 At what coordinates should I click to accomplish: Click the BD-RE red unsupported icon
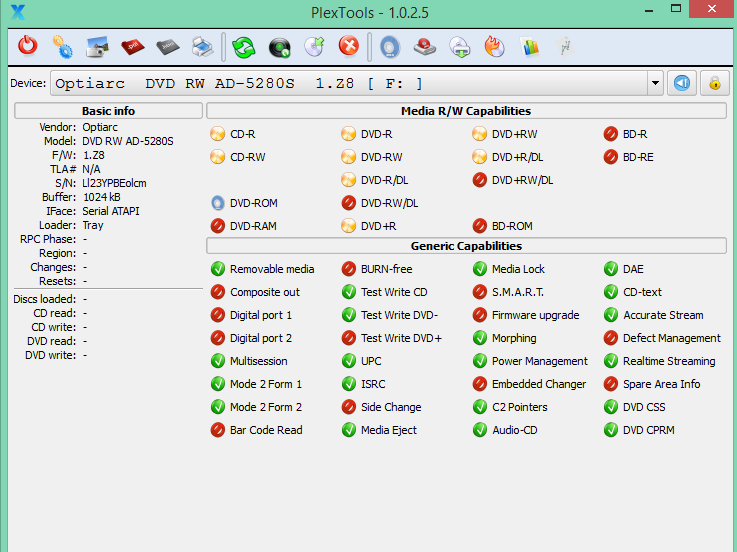tap(611, 157)
